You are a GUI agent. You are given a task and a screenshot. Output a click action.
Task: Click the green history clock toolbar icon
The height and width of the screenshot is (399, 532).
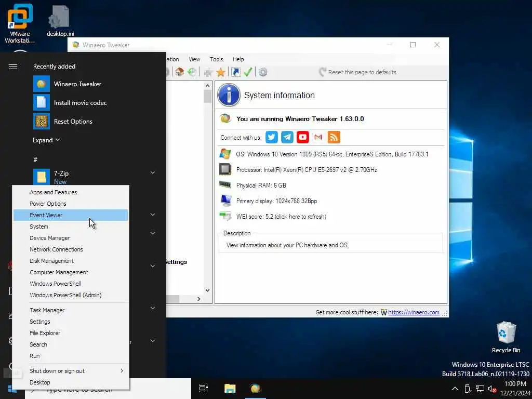pos(192,72)
